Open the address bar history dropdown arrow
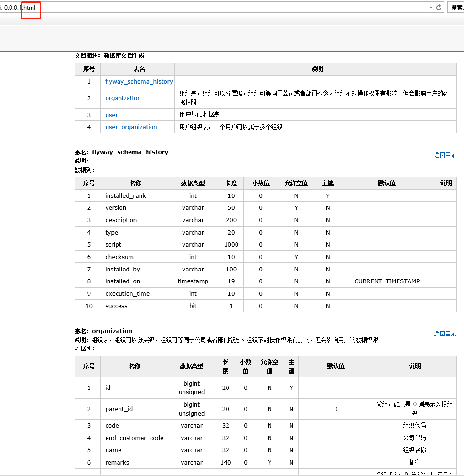464x476 pixels. pyautogui.click(x=431, y=7)
